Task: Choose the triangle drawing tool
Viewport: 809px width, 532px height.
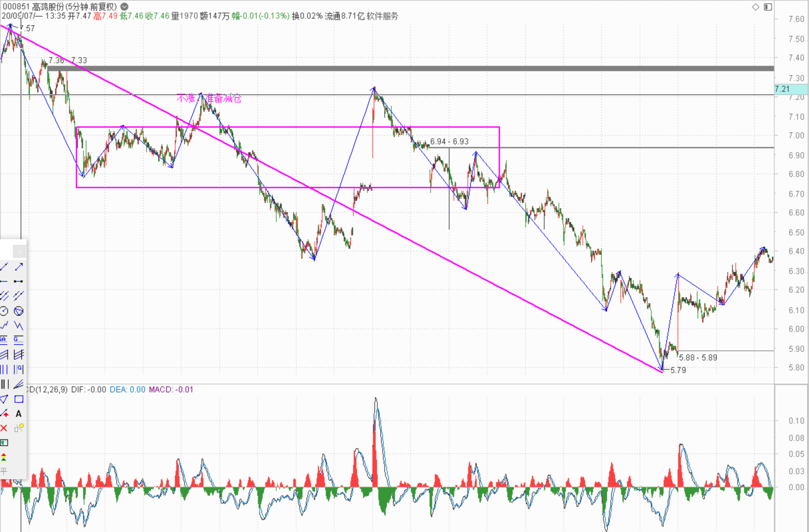Action: click(4, 399)
